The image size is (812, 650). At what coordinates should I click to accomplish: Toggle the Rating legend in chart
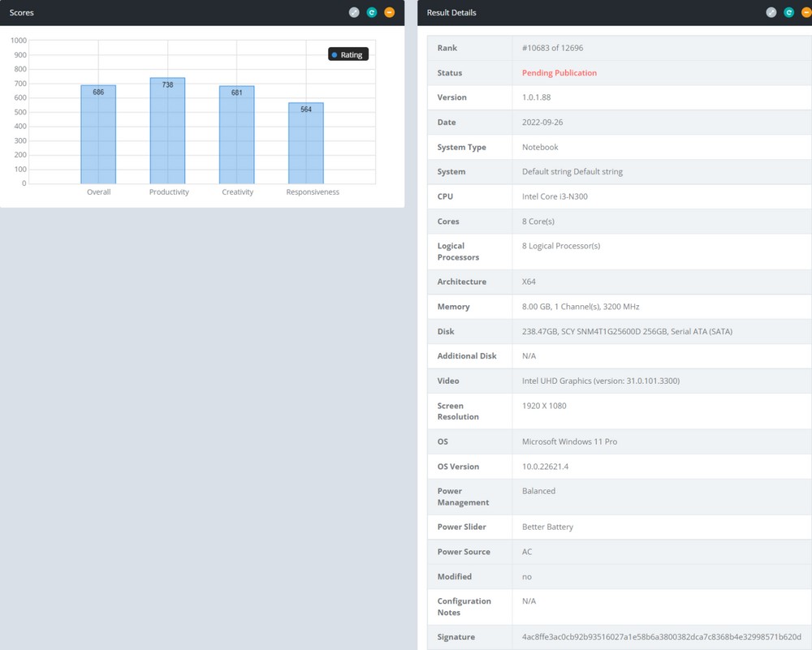(x=348, y=54)
